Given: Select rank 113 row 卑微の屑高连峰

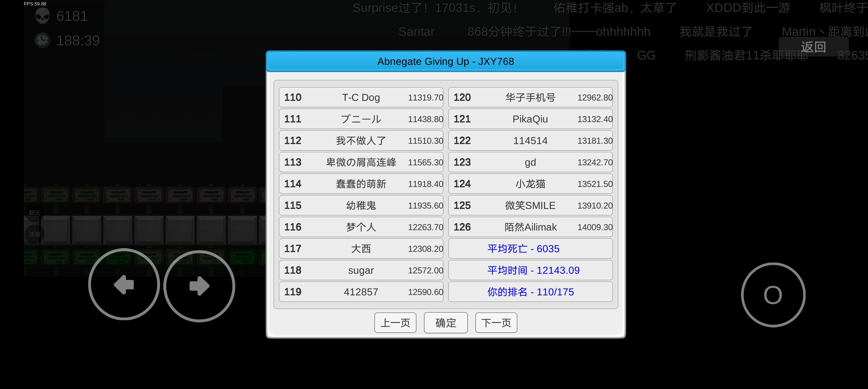Looking at the screenshot, I should click(x=361, y=162).
